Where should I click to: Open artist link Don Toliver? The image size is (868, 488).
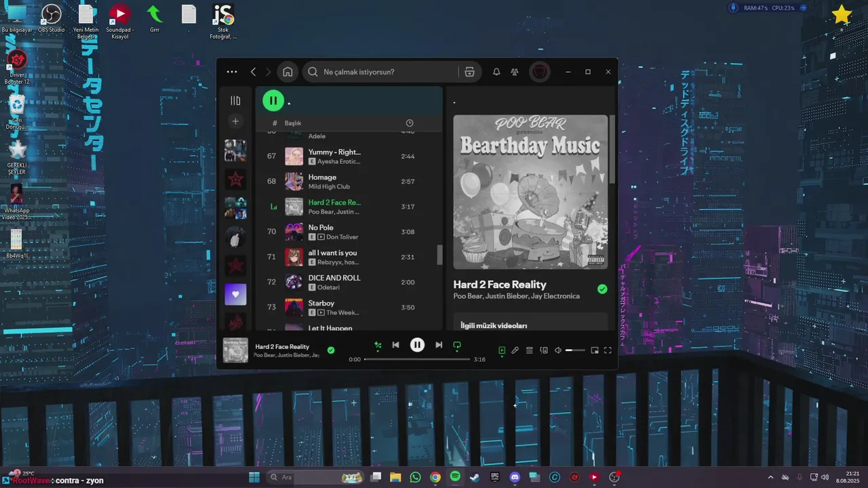coord(342,237)
